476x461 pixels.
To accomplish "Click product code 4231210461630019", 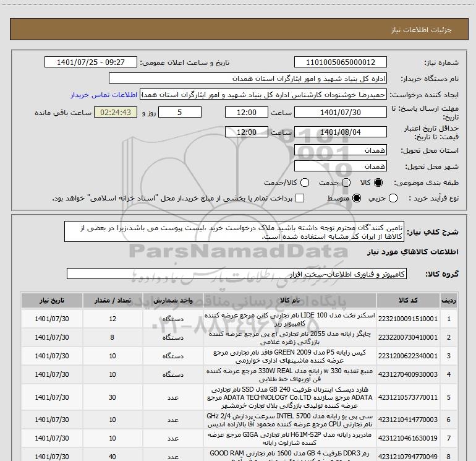I will (408, 438).
